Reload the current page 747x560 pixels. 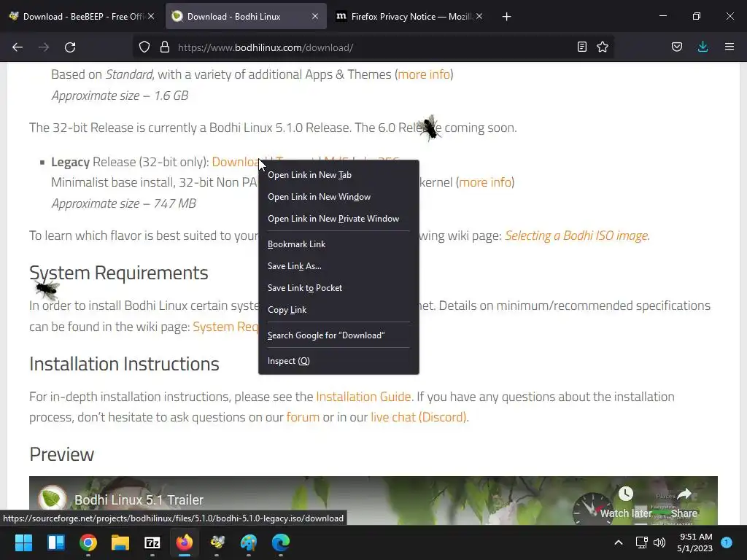click(70, 47)
